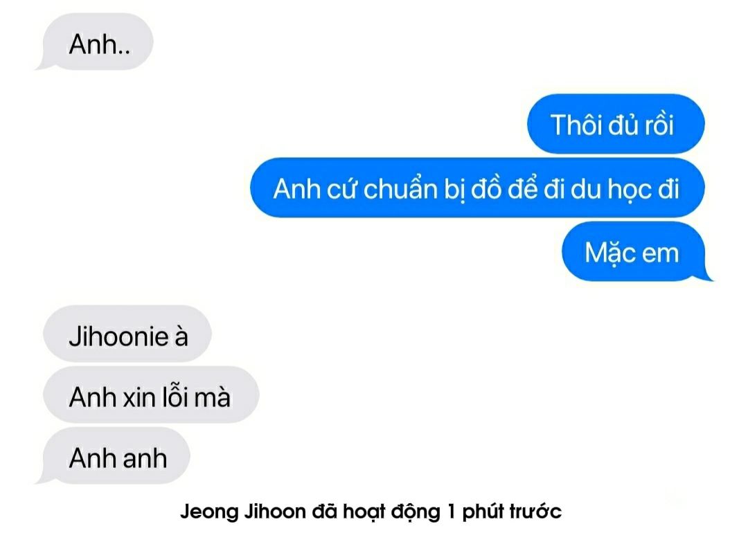Click the word 'em' in 'Mặc em'
Screen dimensions: 748x560
(660, 253)
